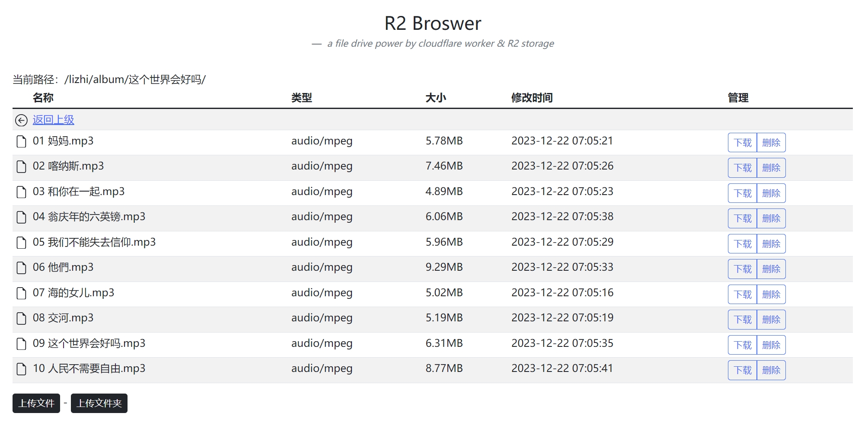This screenshot has width=868, height=426.
Task: Delete 02 喀纳斯.mp3 file
Action: (x=771, y=168)
